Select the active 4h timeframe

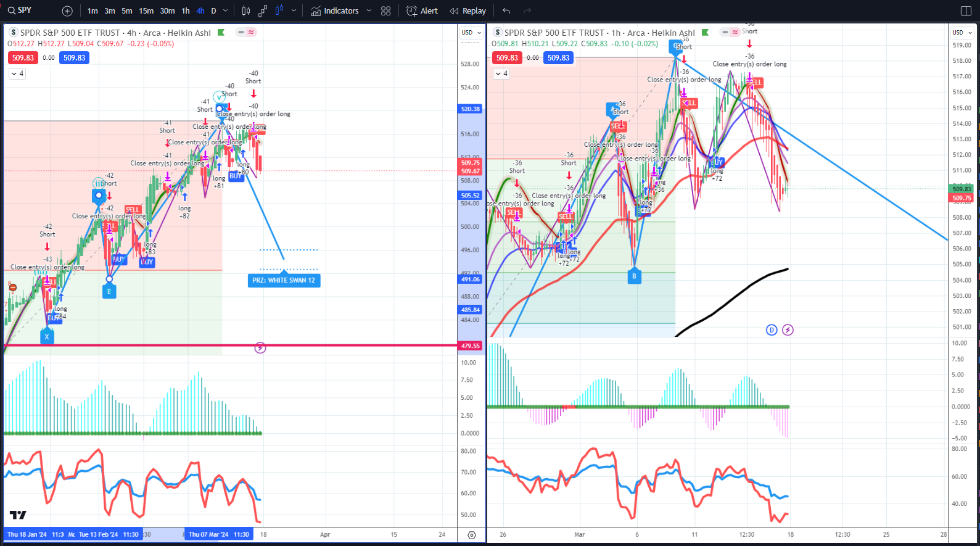tap(200, 11)
